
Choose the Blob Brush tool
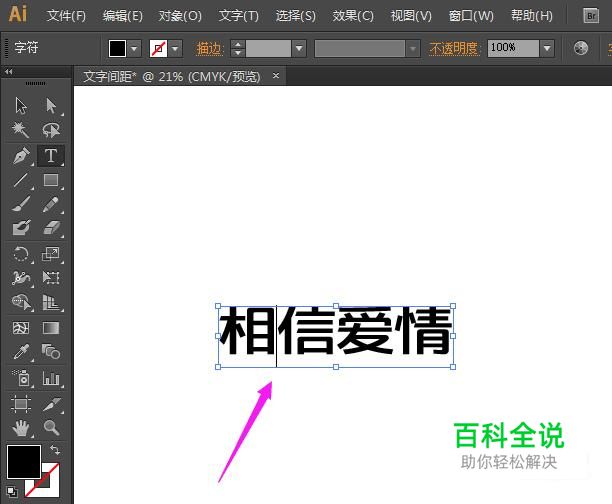(21, 228)
